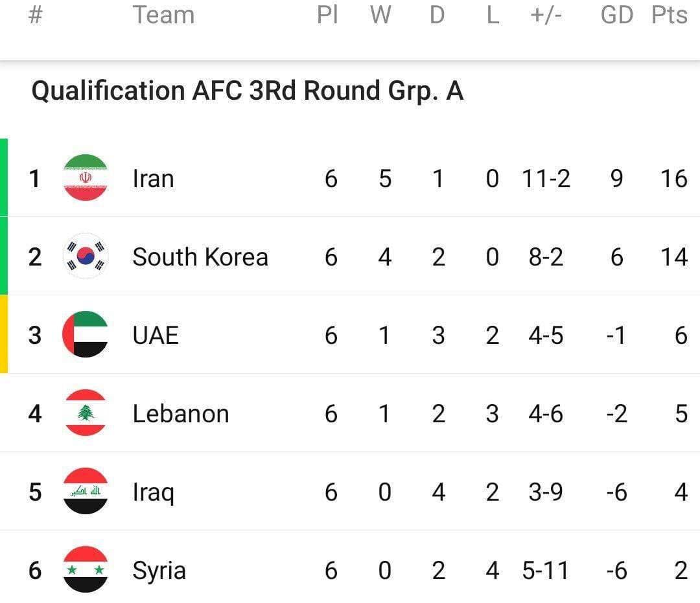This screenshot has height=603, width=700.
Task: Click the +/- column header
Action: 546,15
